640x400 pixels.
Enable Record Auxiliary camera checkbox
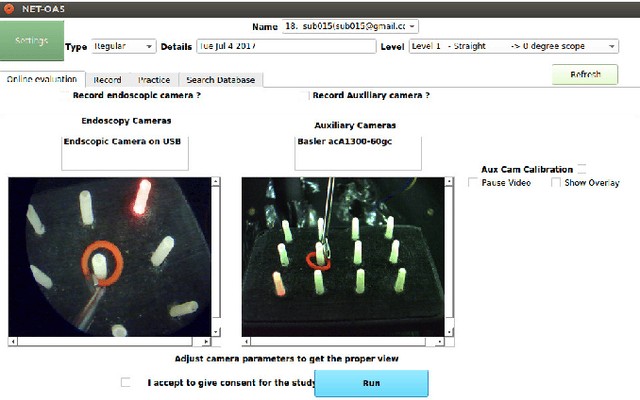tap(305, 96)
